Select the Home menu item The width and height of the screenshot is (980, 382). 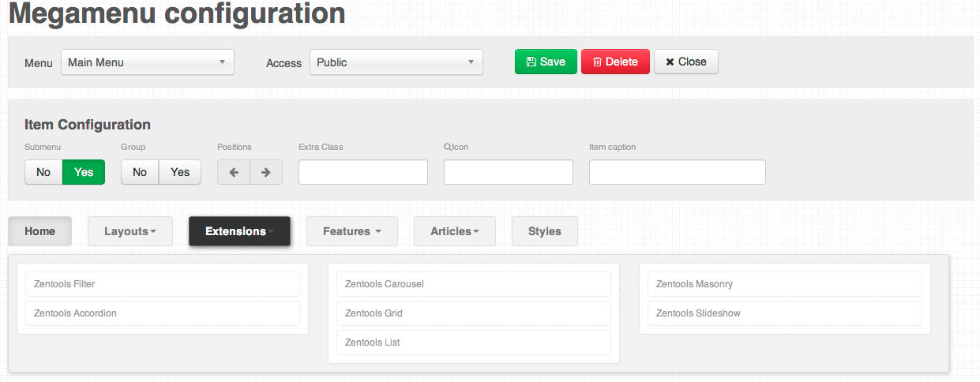coord(40,231)
